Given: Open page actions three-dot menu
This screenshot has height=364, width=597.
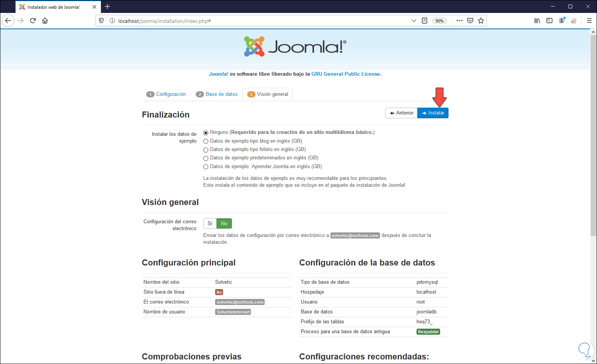Looking at the screenshot, I should coord(460,21).
